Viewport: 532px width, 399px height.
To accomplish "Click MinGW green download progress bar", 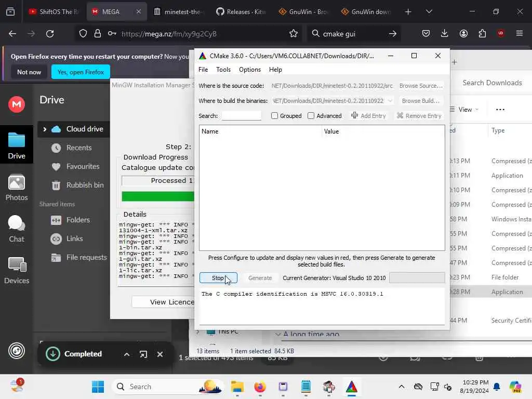I will (158, 196).
